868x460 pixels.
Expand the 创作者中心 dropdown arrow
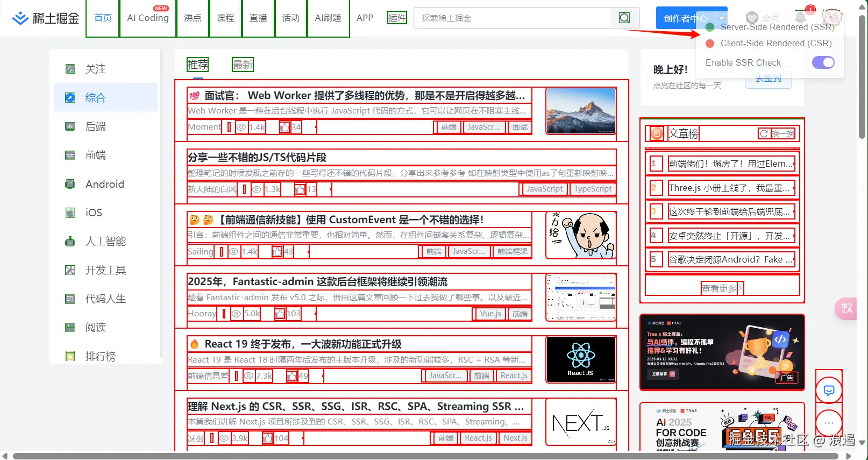[722, 18]
